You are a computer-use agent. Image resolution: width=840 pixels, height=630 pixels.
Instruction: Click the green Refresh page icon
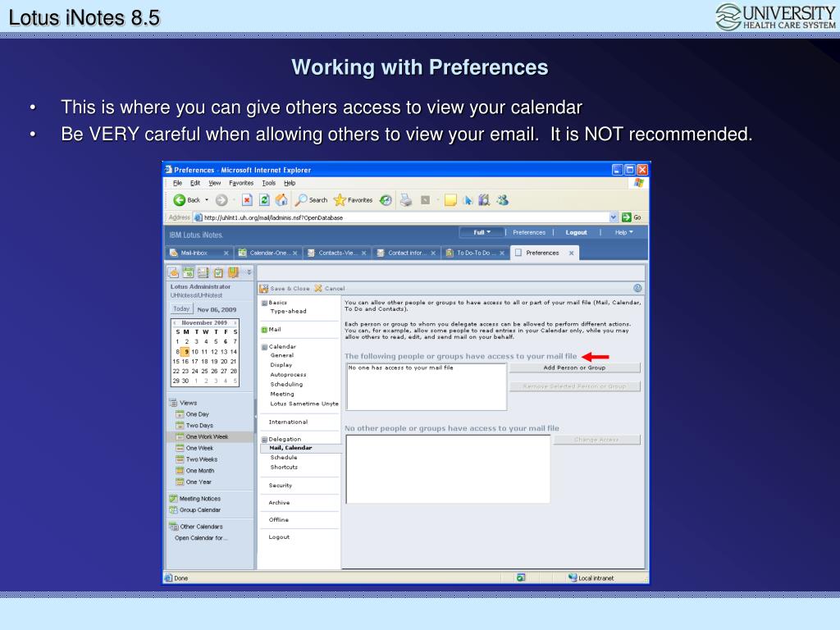[264, 200]
